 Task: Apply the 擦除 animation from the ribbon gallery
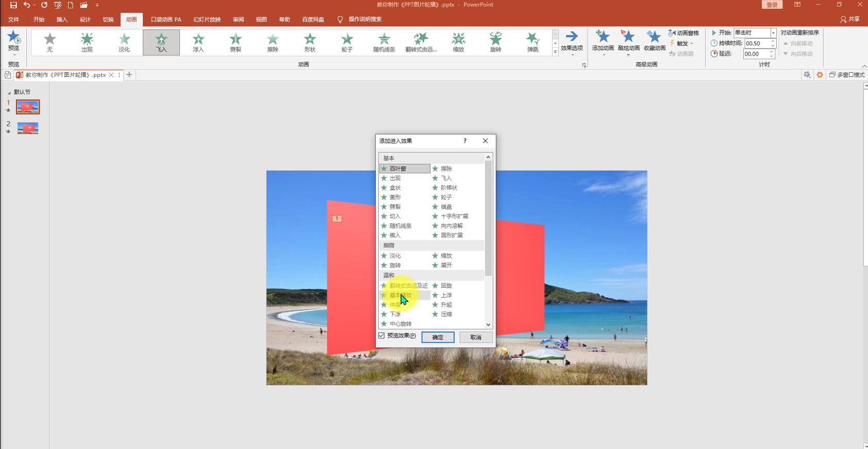coord(273,42)
